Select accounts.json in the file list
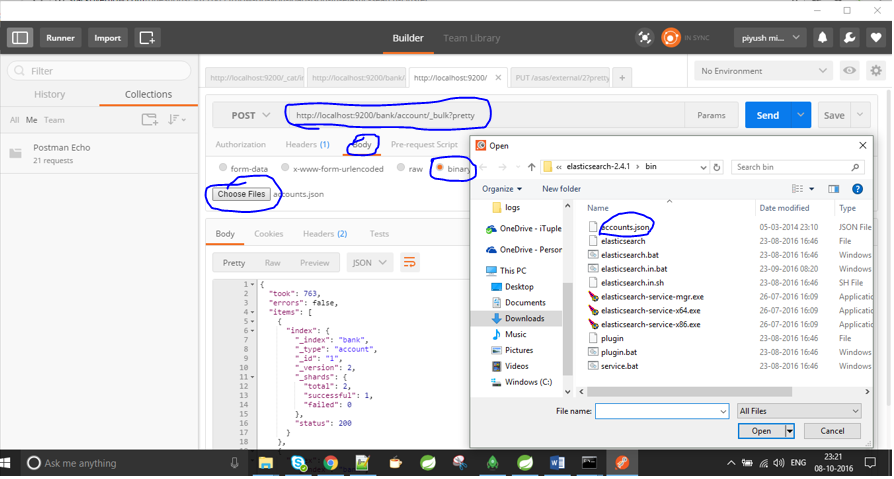The height and width of the screenshot is (479, 894). pos(625,227)
